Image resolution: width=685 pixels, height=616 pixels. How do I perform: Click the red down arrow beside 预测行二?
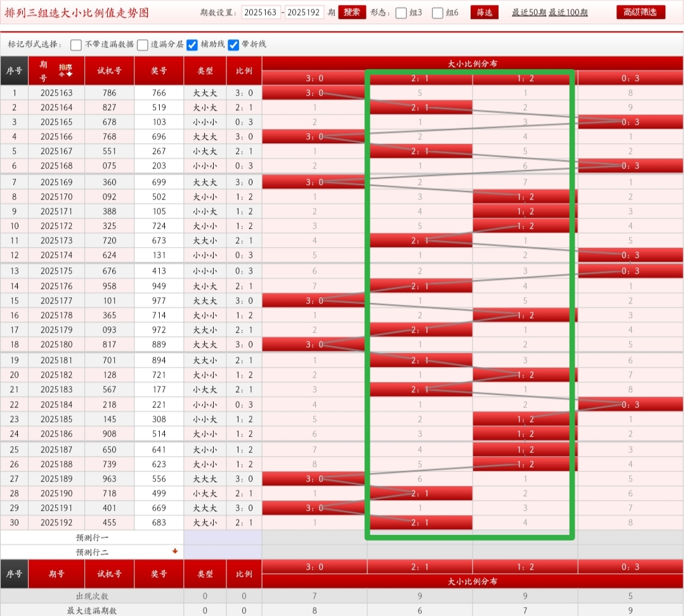click(175, 551)
